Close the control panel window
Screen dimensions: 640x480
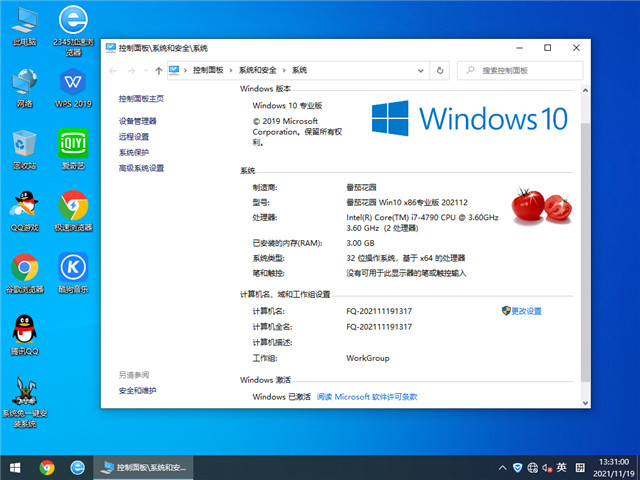click(x=576, y=48)
